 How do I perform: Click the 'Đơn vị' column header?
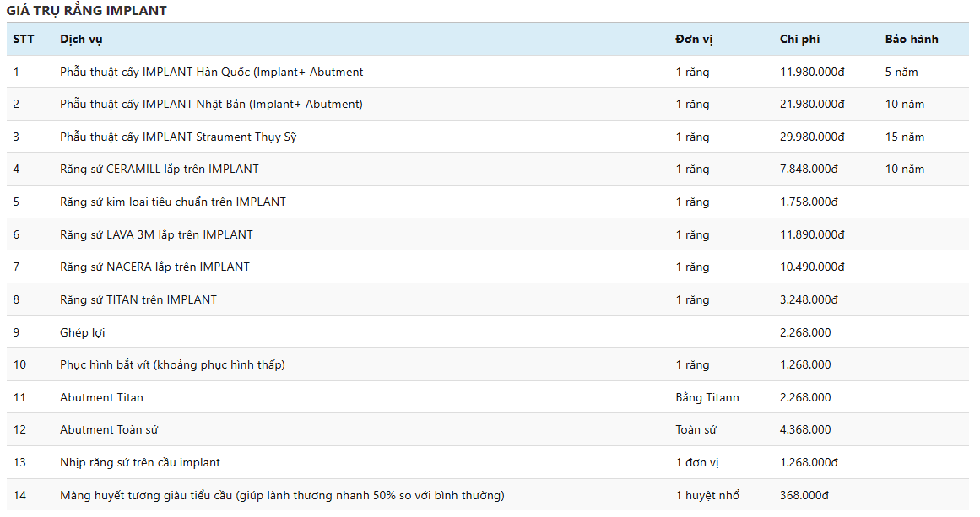pyautogui.click(x=694, y=39)
